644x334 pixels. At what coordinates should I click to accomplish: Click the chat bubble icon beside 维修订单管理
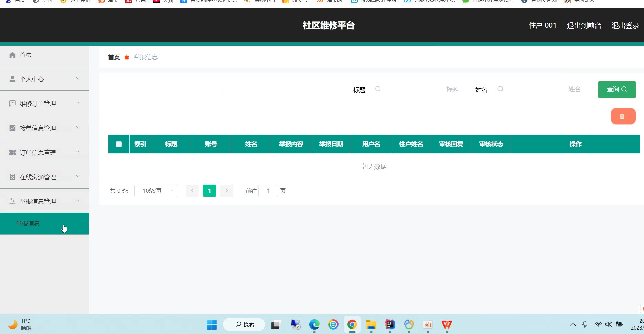(x=12, y=103)
